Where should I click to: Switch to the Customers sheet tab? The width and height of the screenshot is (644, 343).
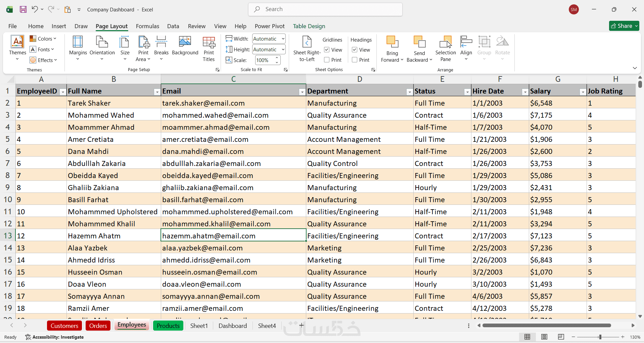click(64, 326)
